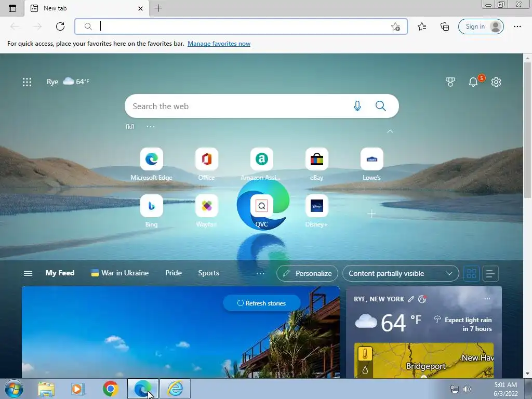Edit weather location pencil icon
The height and width of the screenshot is (399, 532).
[411, 299]
